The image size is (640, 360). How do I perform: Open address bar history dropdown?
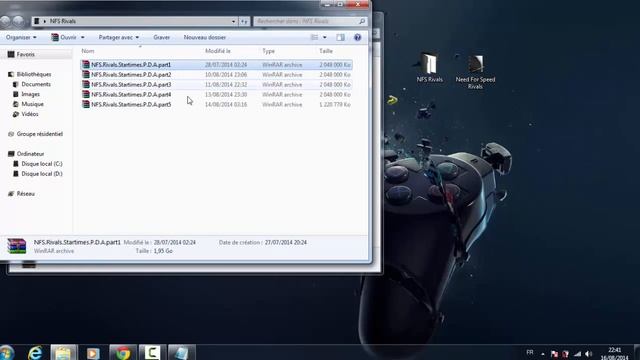pos(233,21)
